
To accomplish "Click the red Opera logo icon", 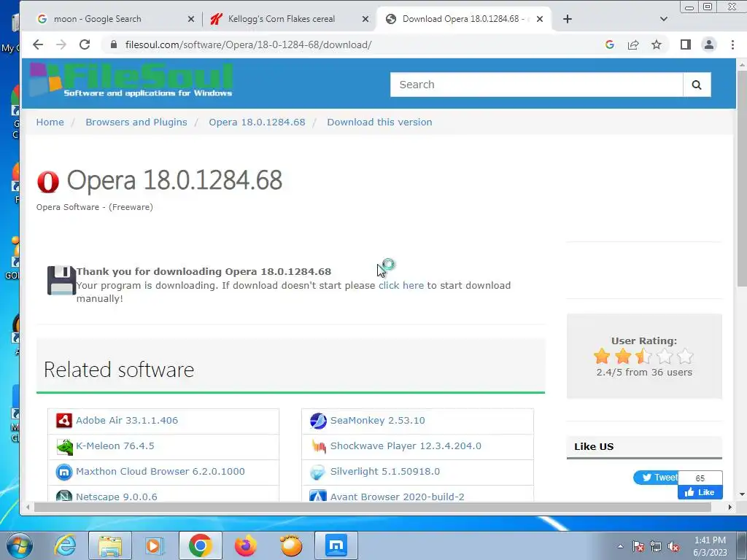I will [48, 182].
